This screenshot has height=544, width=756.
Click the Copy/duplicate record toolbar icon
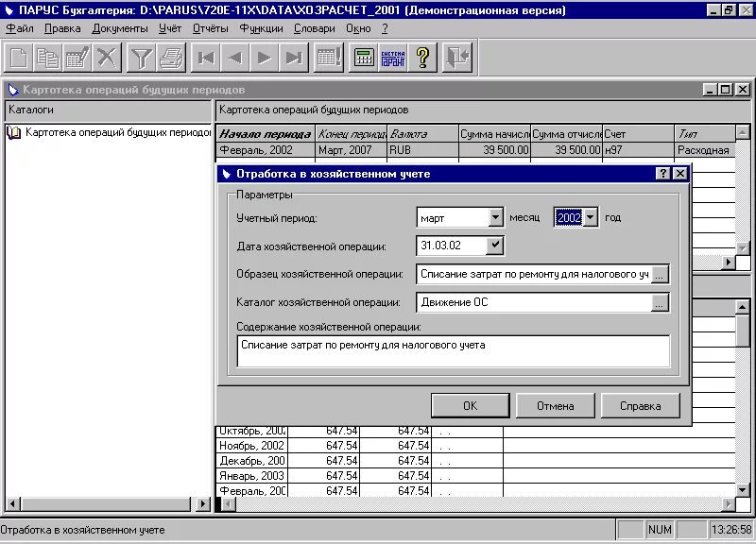point(48,58)
